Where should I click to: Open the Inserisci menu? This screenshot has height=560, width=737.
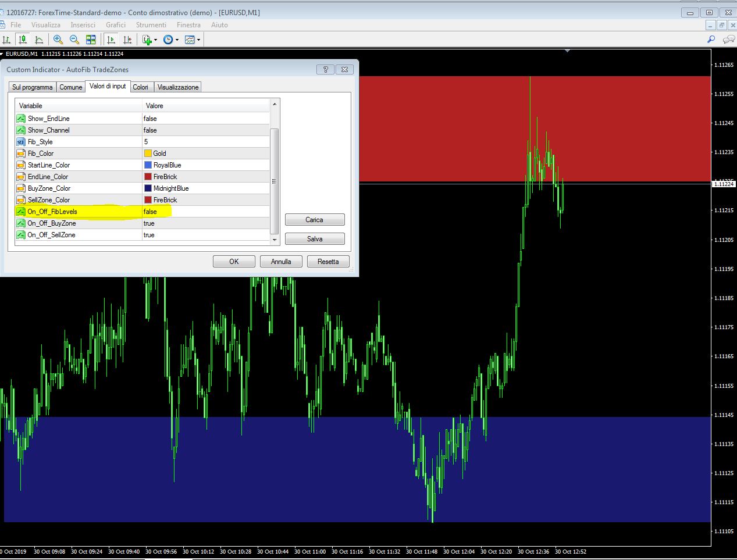tap(83, 25)
